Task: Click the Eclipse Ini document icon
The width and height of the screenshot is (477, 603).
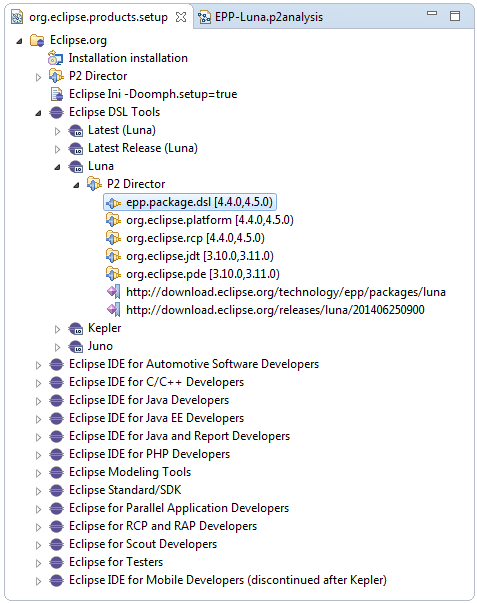Action: point(57,94)
